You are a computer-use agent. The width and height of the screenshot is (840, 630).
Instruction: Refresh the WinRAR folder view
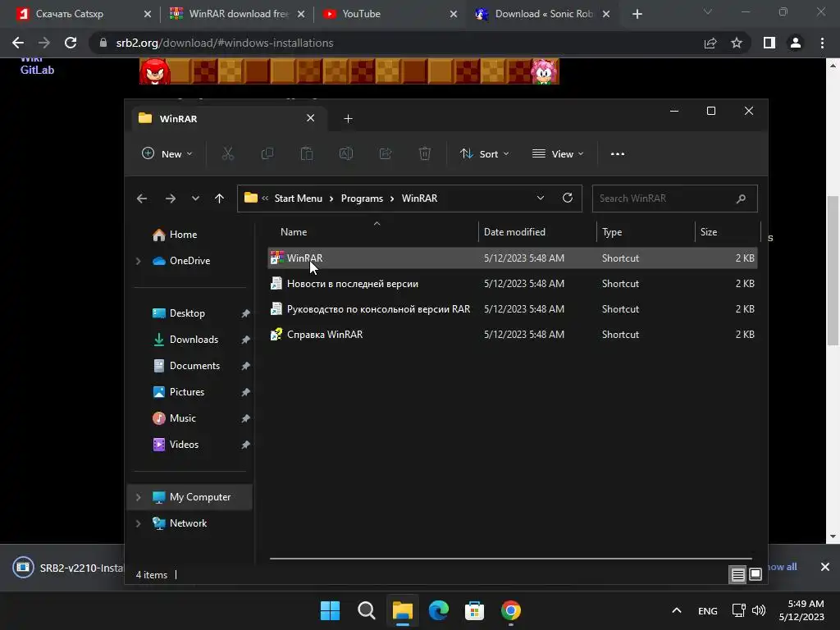tap(568, 198)
